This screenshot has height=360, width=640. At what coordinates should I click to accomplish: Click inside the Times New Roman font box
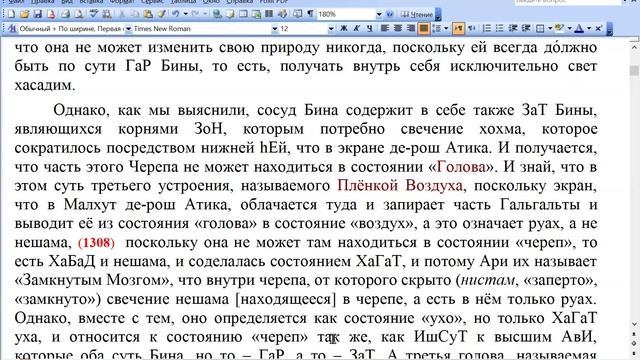click(202, 29)
